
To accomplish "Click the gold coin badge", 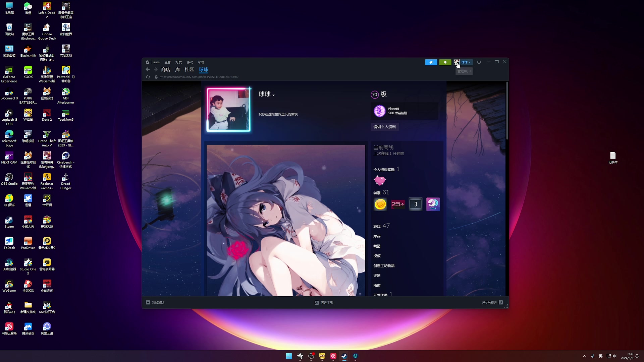I will point(380,204).
